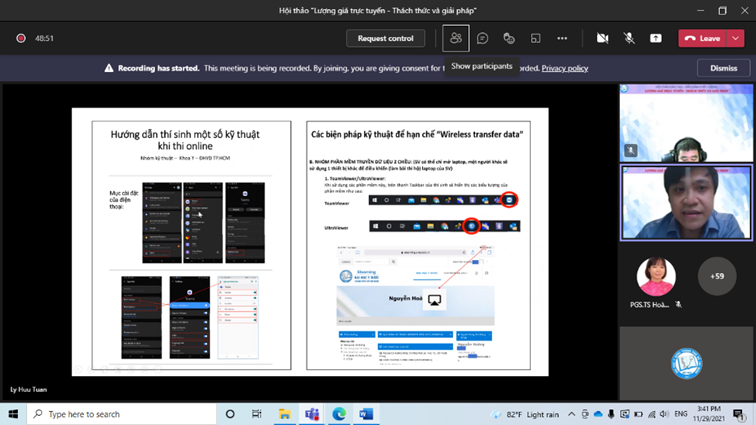Show participants panel icon

tap(456, 38)
